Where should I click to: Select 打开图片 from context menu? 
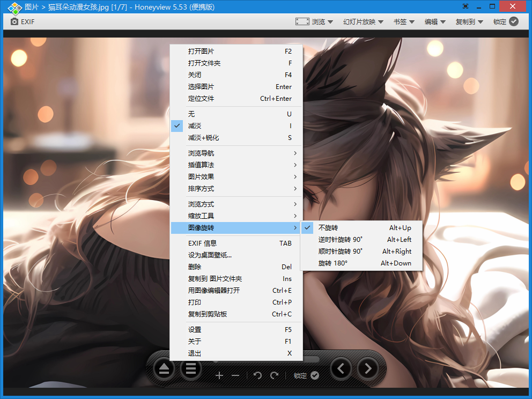pyautogui.click(x=236, y=51)
